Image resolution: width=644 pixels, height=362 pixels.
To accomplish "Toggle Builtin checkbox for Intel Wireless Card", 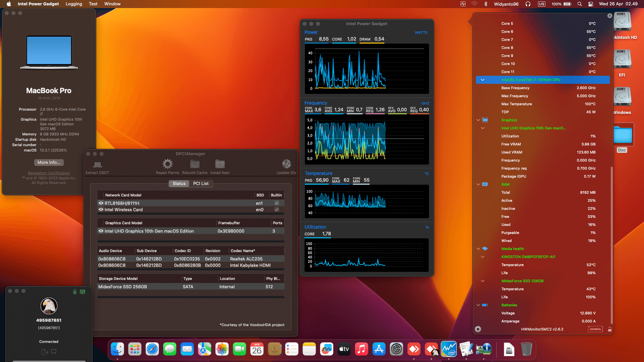I will [x=277, y=209].
